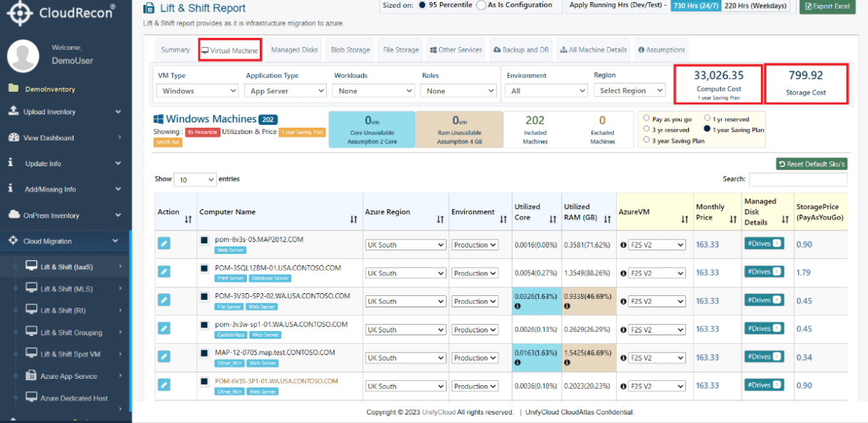Choose the Pay as you go pricing option
The image size is (868, 423).
(647, 118)
